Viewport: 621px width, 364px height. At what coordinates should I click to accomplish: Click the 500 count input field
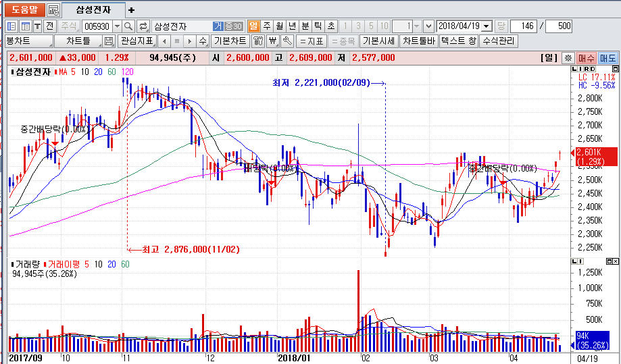click(558, 26)
